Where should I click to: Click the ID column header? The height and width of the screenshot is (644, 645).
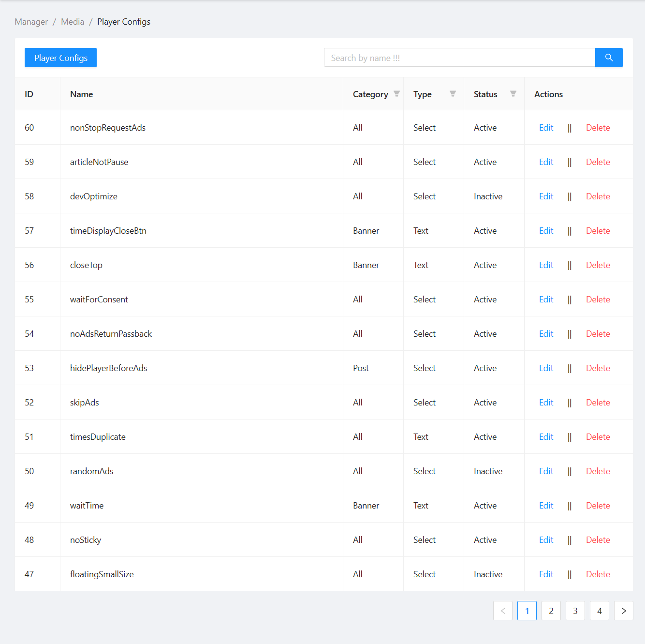pyautogui.click(x=38, y=94)
